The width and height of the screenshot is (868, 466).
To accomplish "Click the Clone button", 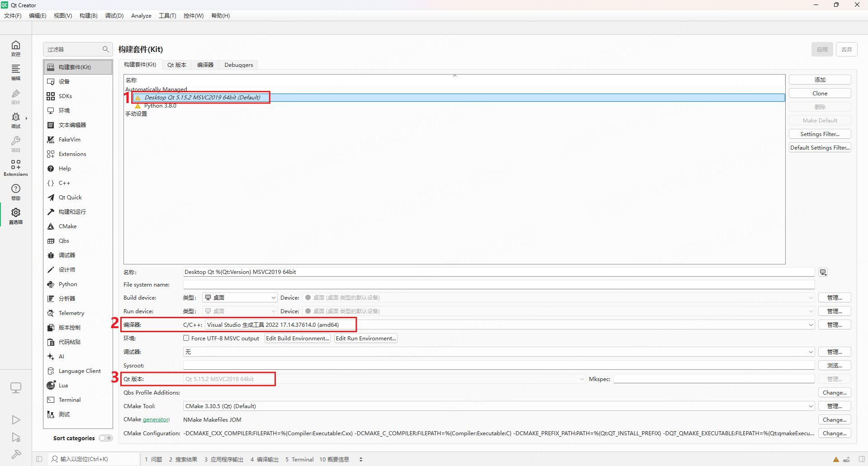I will tap(820, 94).
